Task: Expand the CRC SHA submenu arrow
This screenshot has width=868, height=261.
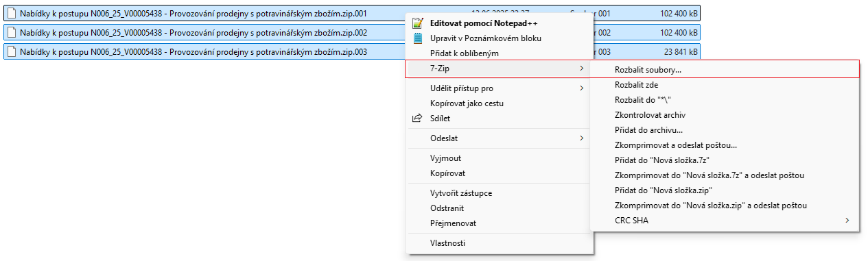Action: click(847, 221)
